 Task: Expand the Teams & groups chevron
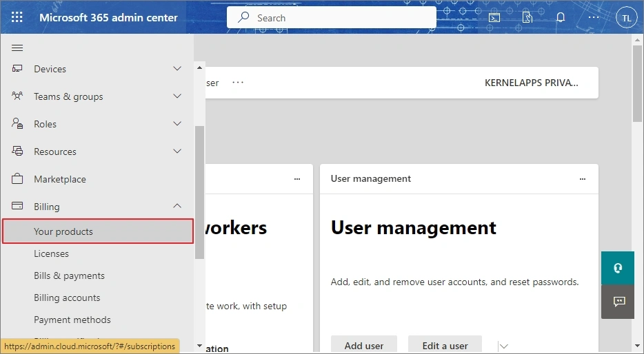(x=177, y=96)
